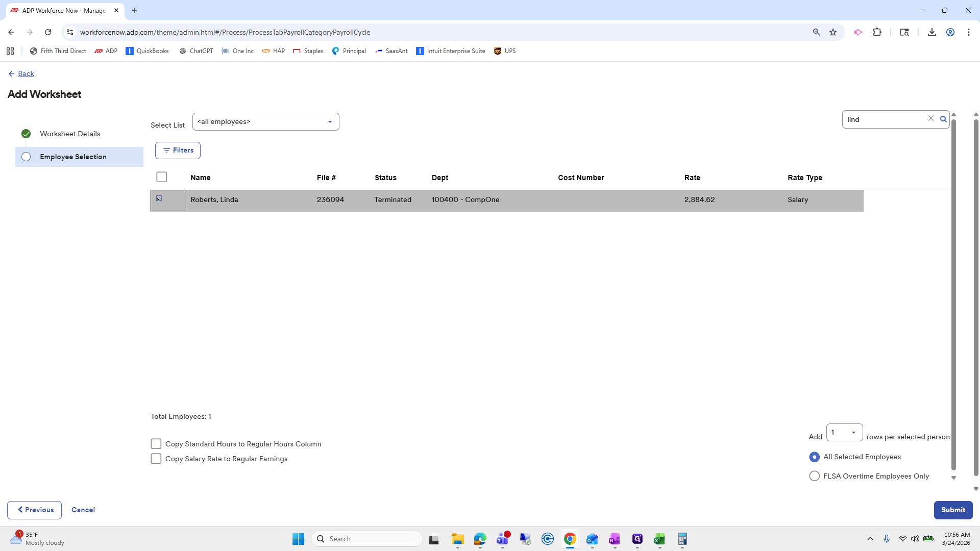Click the employee search magnifier icon

[x=943, y=119]
